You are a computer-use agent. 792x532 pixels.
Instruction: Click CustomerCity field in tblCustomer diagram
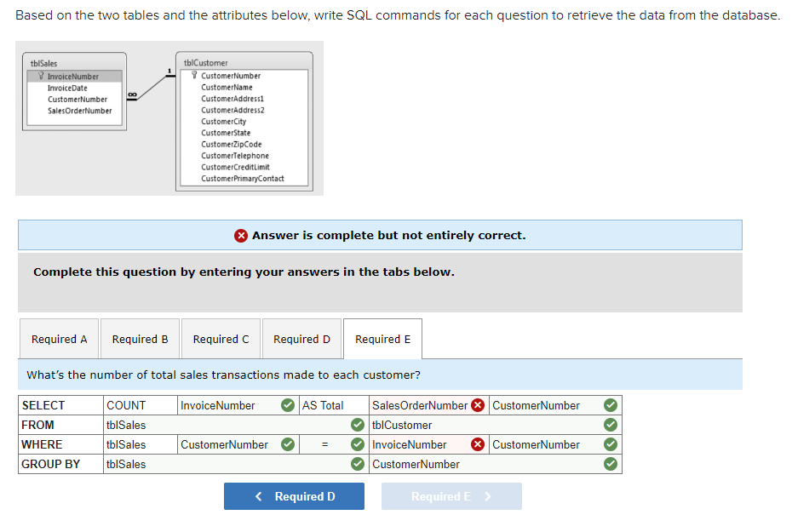[224, 121]
